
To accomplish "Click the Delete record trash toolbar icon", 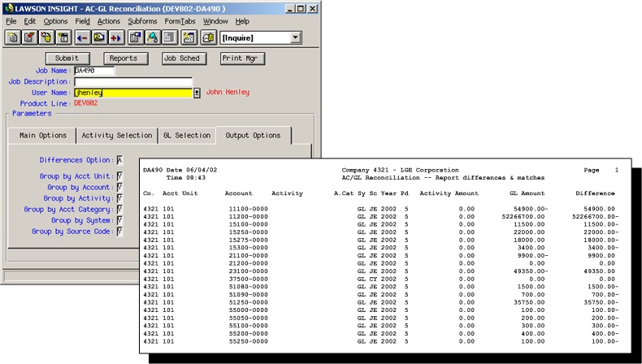I will (x=46, y=37).
